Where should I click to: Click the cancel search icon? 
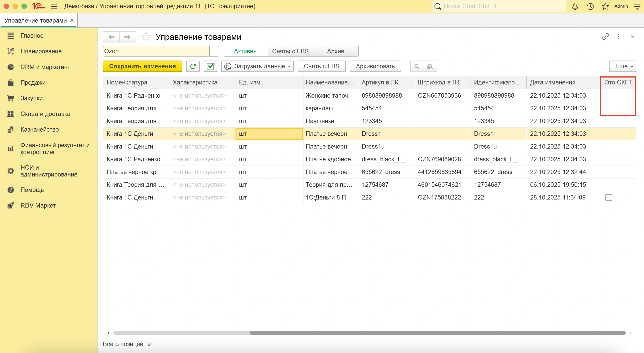(430, 66)
